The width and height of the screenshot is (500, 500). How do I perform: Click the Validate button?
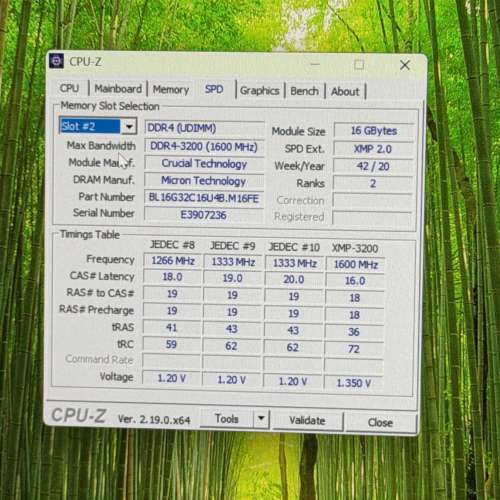[x=307, y=420]
